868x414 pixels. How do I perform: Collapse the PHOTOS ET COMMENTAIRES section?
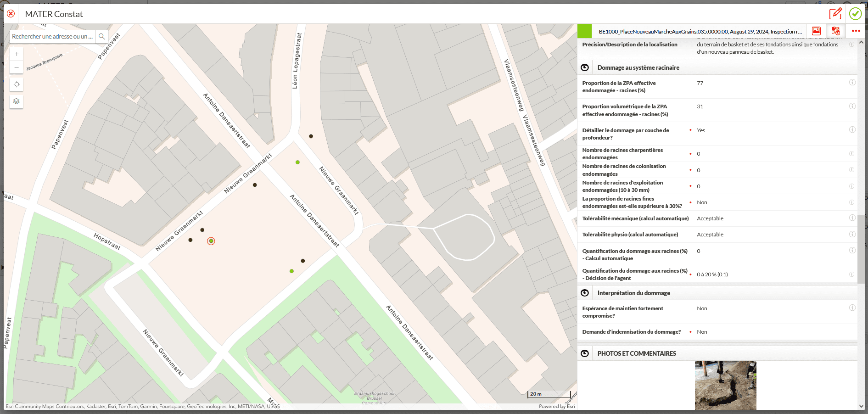coord(585,353)
